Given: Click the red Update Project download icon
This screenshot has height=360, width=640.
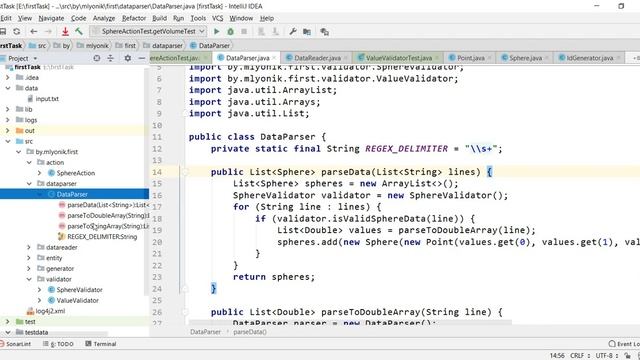Looking at the screenshot, I should 65,31.
